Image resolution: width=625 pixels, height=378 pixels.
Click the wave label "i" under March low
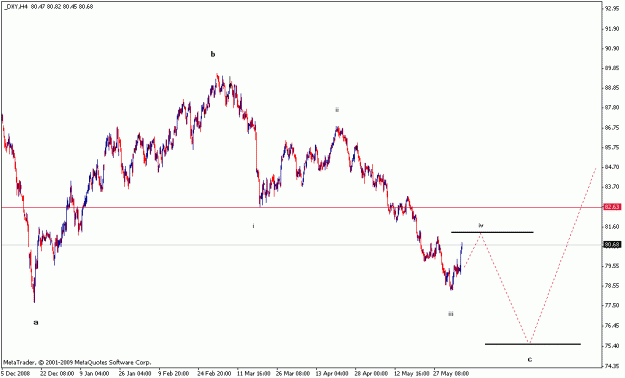[254, 226]
